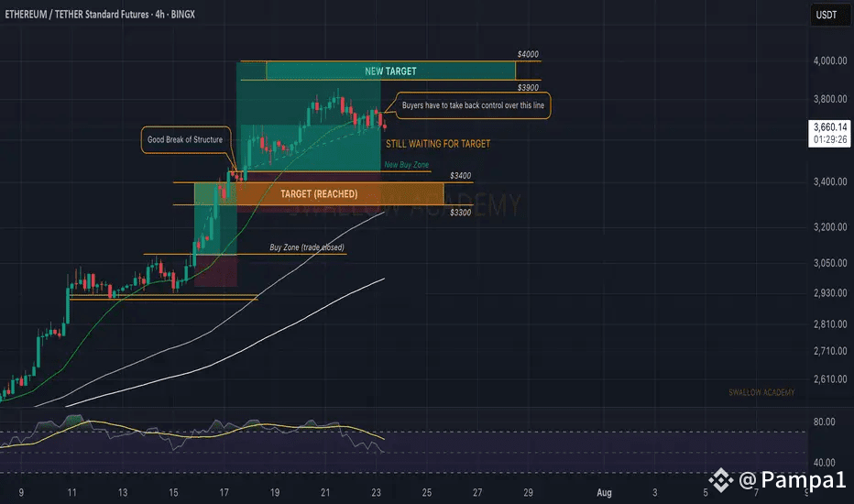Click the STILL WAITING FOR TARGET text
The height and width of the screenshot is (504, 854).
click(438, 144)
